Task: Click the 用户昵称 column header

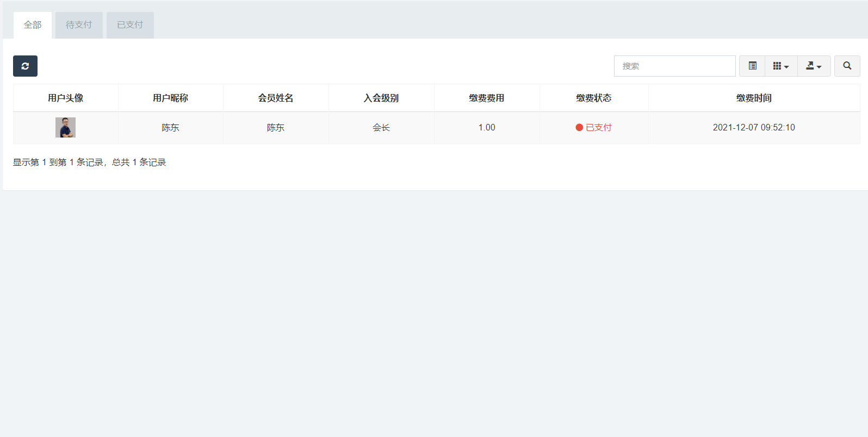Action: point(171,98)
